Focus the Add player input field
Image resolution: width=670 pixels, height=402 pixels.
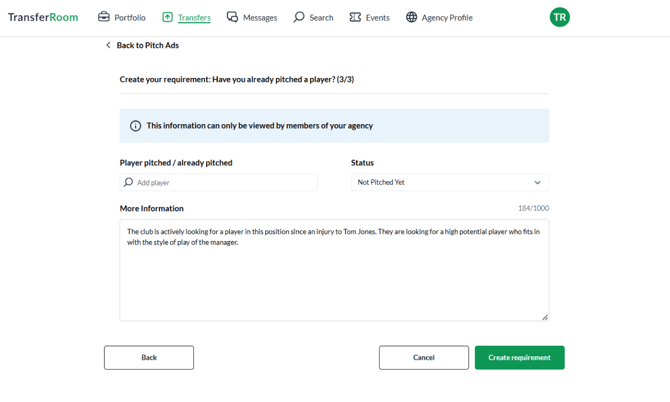[219, 182]
